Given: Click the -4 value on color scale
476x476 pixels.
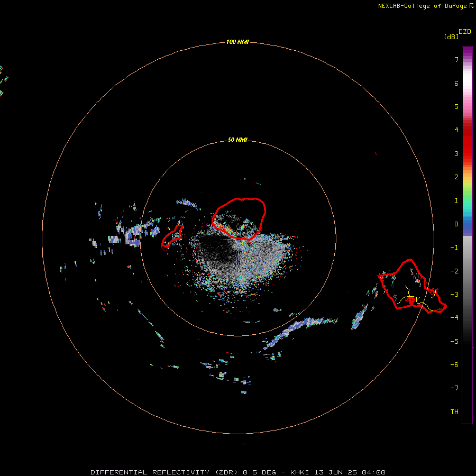Looking at the screenshot, I should pos(454,317).
